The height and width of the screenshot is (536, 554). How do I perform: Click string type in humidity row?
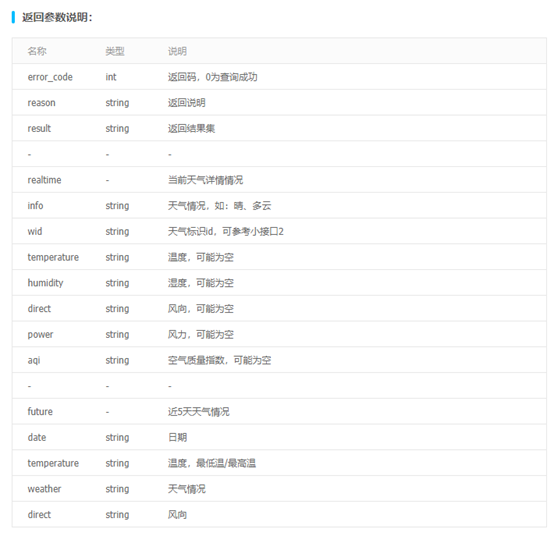tap(117, 283)
